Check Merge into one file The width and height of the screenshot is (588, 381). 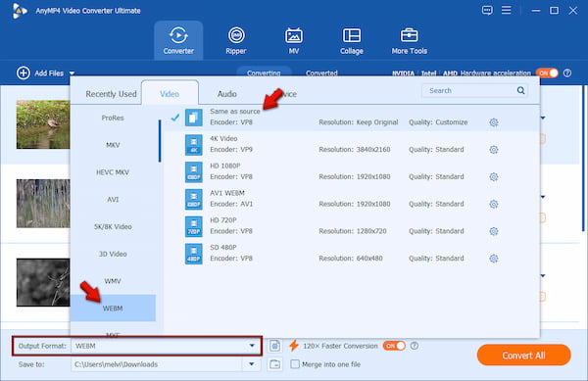click(x=295, y=363)
